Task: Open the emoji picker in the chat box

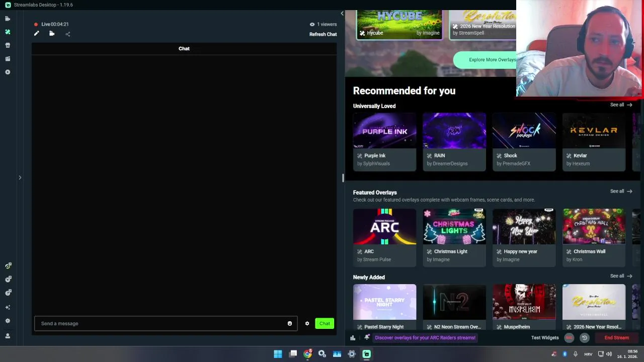Action: [x=290, y=323]
